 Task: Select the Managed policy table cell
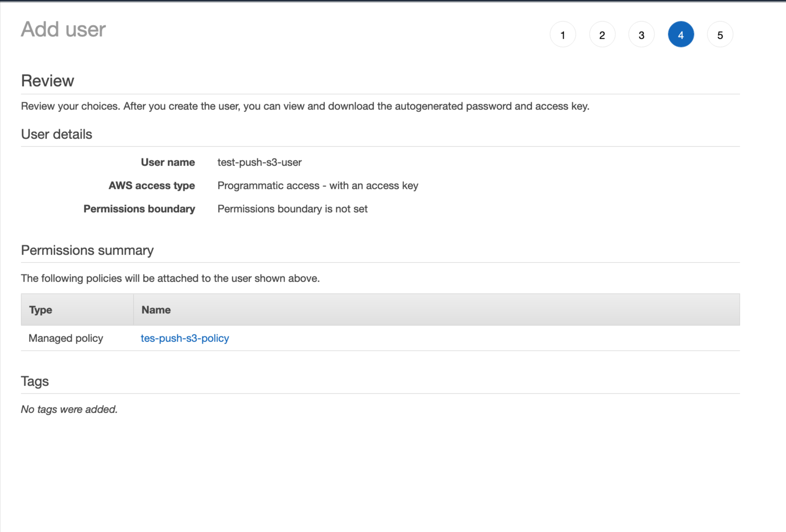66,338
